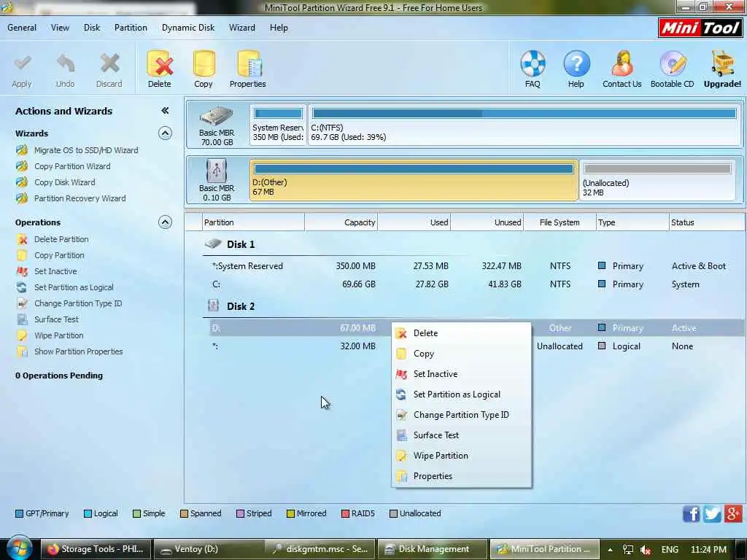Switch to Disk Management taskbar window

pos(433,549)
